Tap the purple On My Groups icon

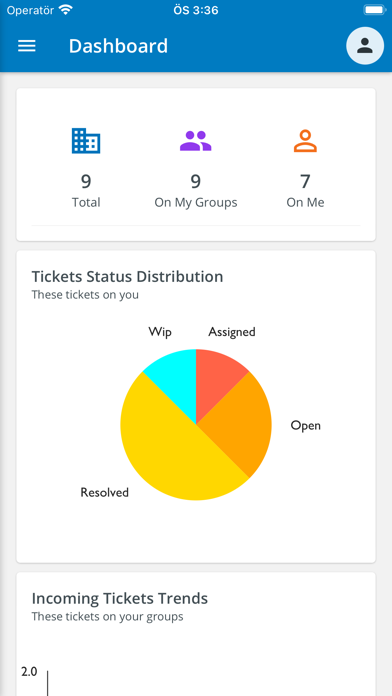[x=196, y=141]
